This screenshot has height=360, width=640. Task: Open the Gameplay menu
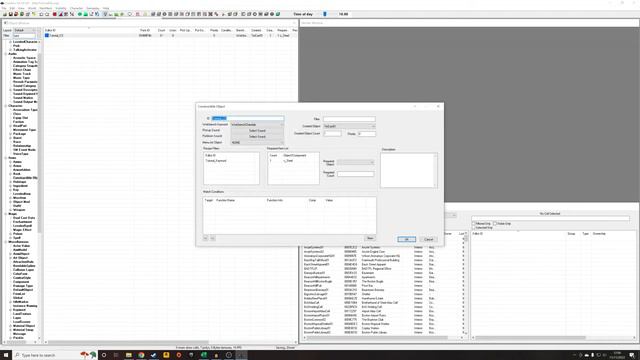[93, 8]
